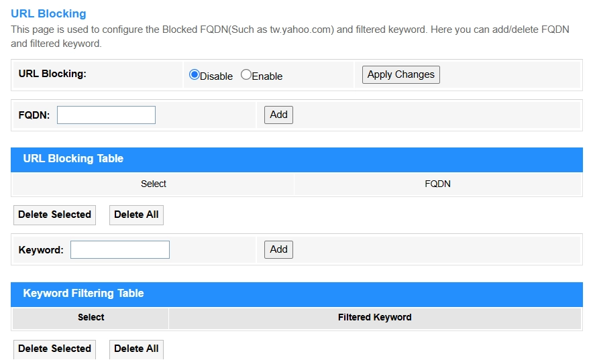Click the 'URL Blocking:' row label
Viewport: 593px width, 364px height.
point(52,74)
